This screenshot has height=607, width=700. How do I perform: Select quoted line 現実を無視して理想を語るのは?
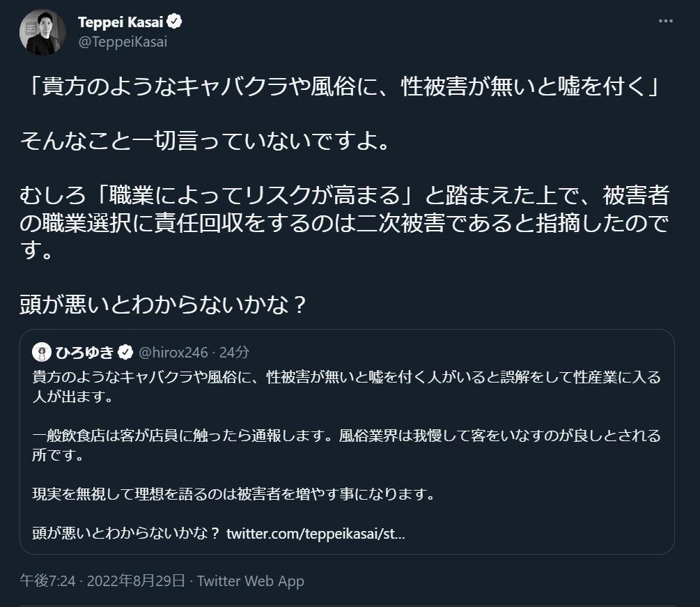[234, 495]
